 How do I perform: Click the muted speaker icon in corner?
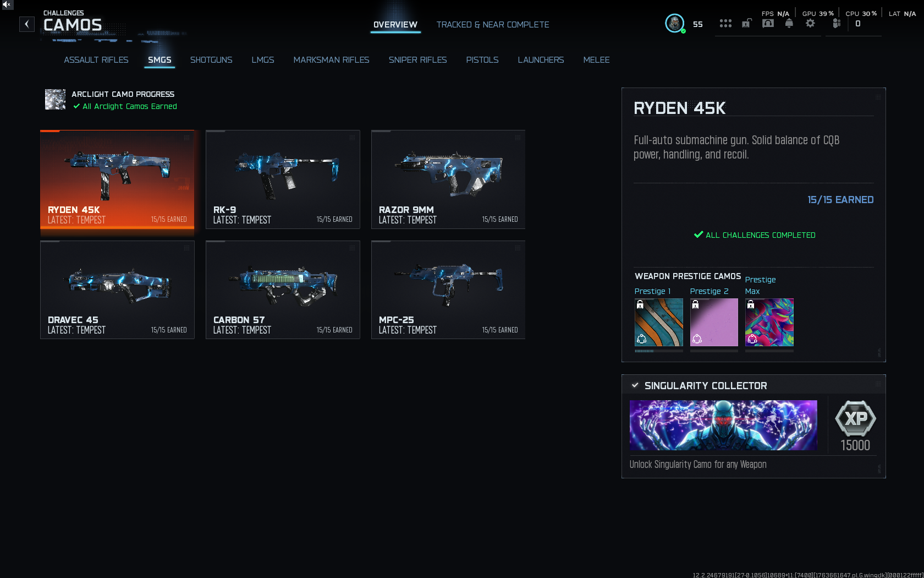[7, 4]
